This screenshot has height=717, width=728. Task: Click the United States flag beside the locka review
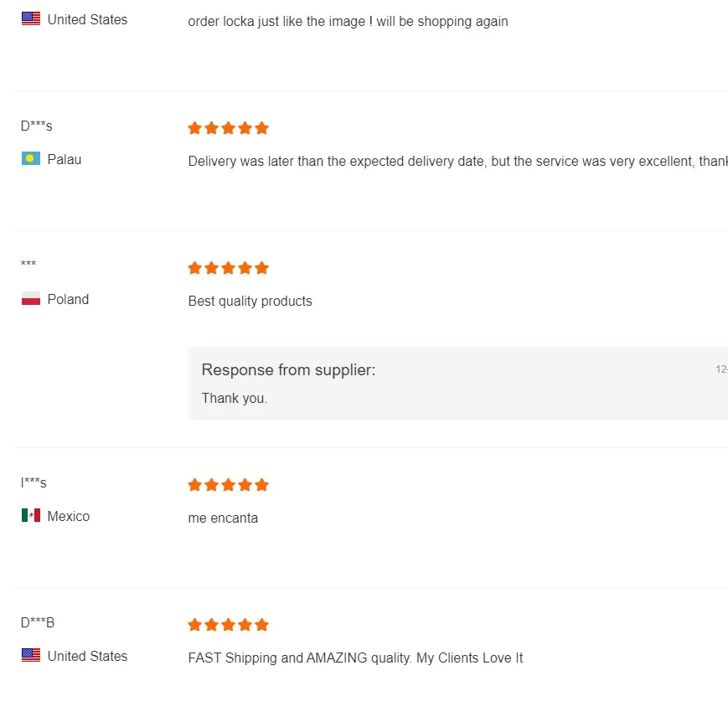(x=31, y=19)
